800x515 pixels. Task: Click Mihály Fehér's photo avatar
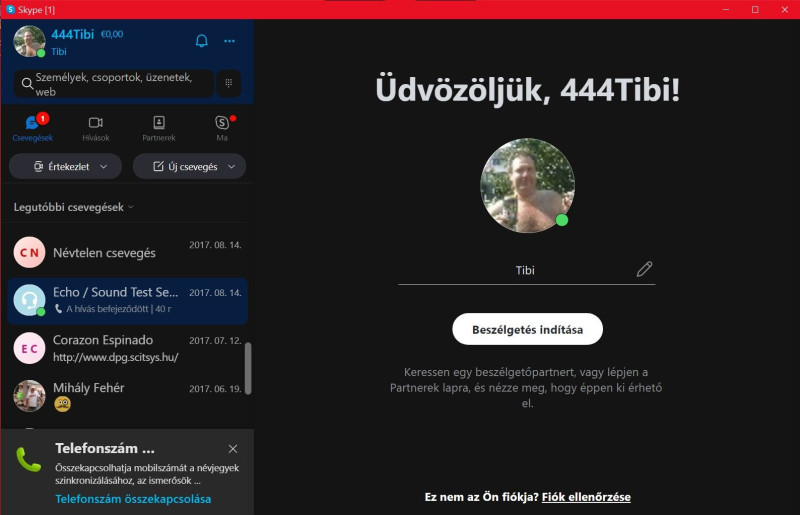click(x=29, y=396)
